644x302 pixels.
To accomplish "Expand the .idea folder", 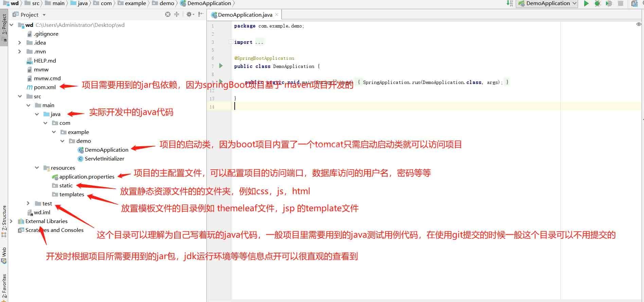I will [x=20, y=43].
